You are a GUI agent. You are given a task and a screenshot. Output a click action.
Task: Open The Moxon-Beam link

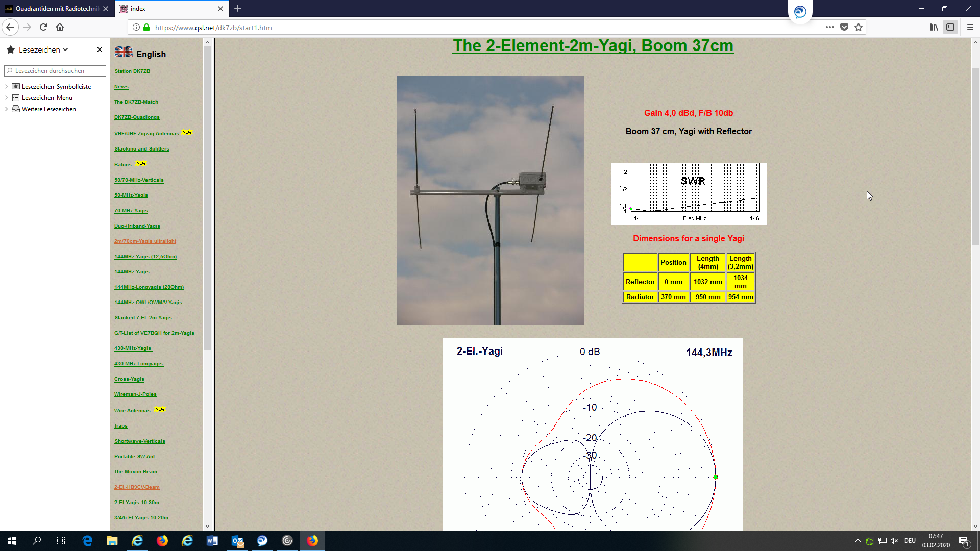click(x=136, y=472)
